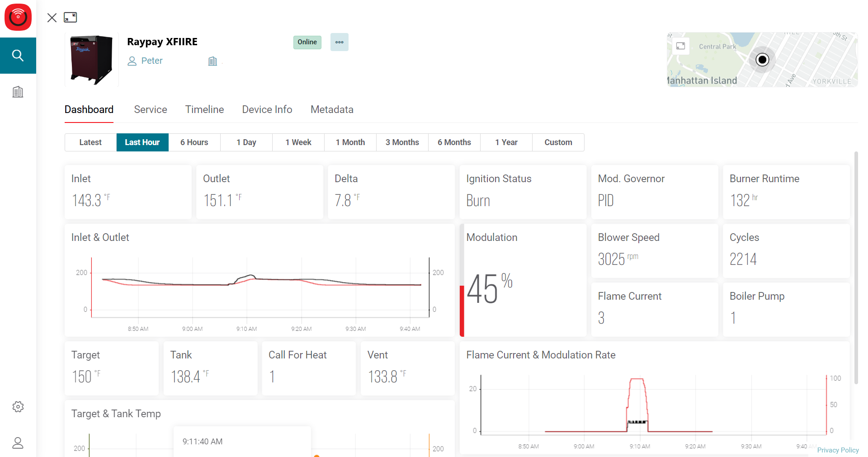Select the 1 Week time range
868x457 pixels.
pos(298,142)
